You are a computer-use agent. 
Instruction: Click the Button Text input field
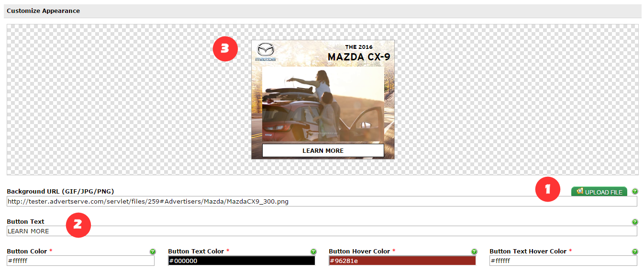(322, 231)
